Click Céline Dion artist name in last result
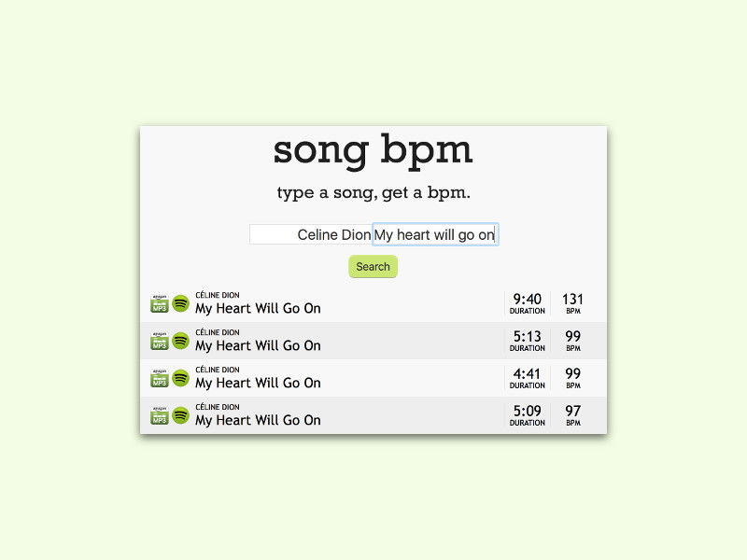Image resolution: width=747 pixels, height=560 pixels. pyautogui.click(x=218, y=407)
